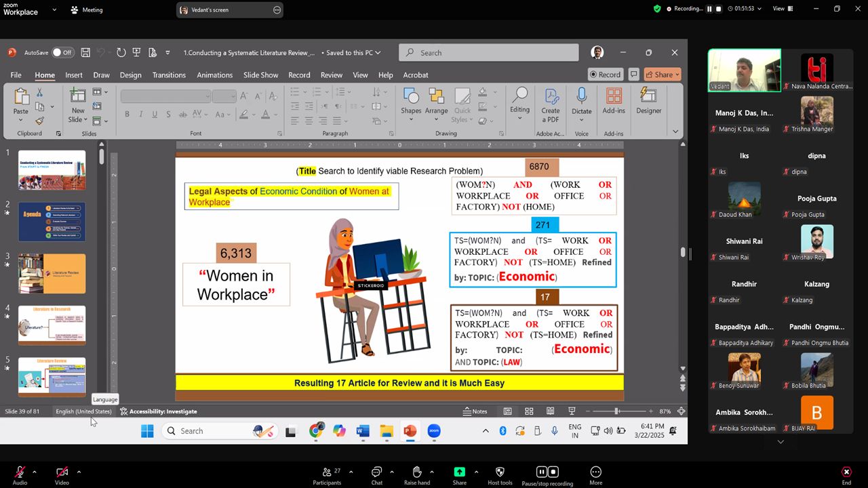
Task: Open the Slide Show tab
Action: pyautogui.click(x=260, y=75)
